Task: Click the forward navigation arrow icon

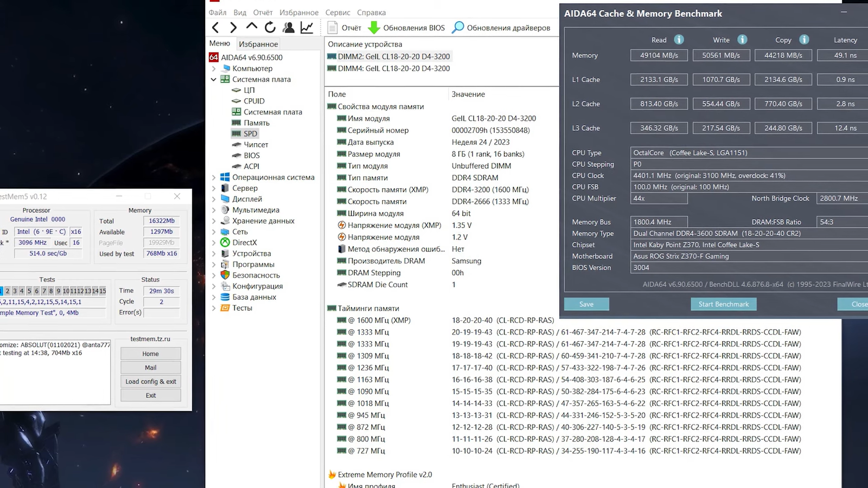Action: pos(233,28)
